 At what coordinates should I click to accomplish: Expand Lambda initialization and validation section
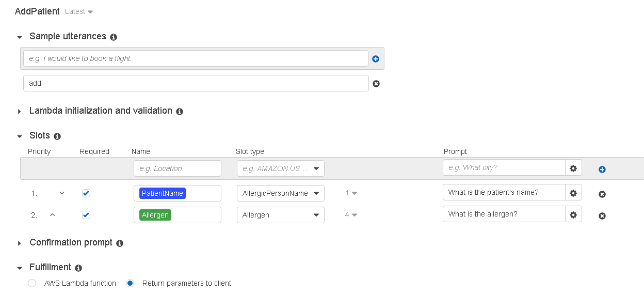click(x=20, y=111)
